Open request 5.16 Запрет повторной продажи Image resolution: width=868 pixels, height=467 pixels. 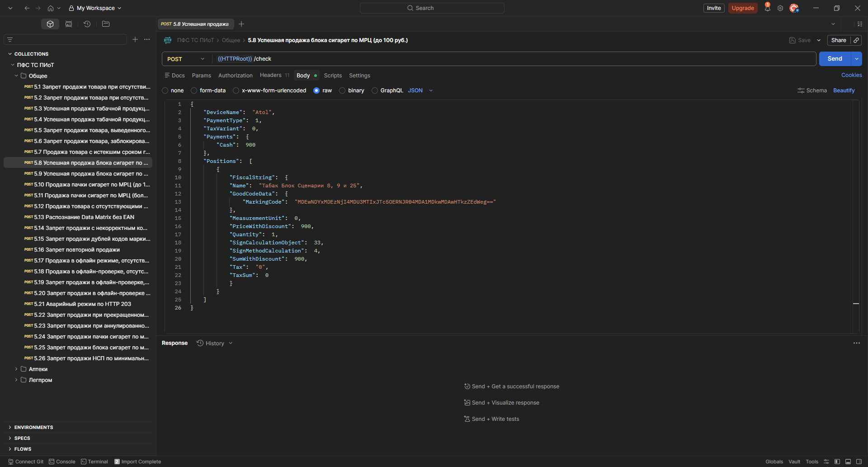point(78,250)
